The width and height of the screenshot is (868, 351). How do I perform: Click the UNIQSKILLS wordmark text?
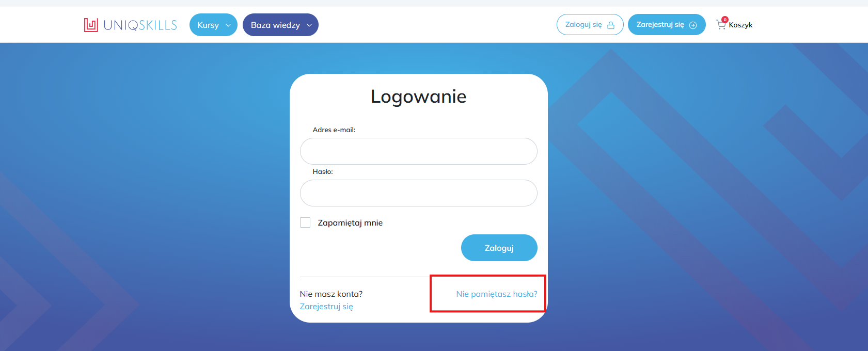click(x=140, y=25)
